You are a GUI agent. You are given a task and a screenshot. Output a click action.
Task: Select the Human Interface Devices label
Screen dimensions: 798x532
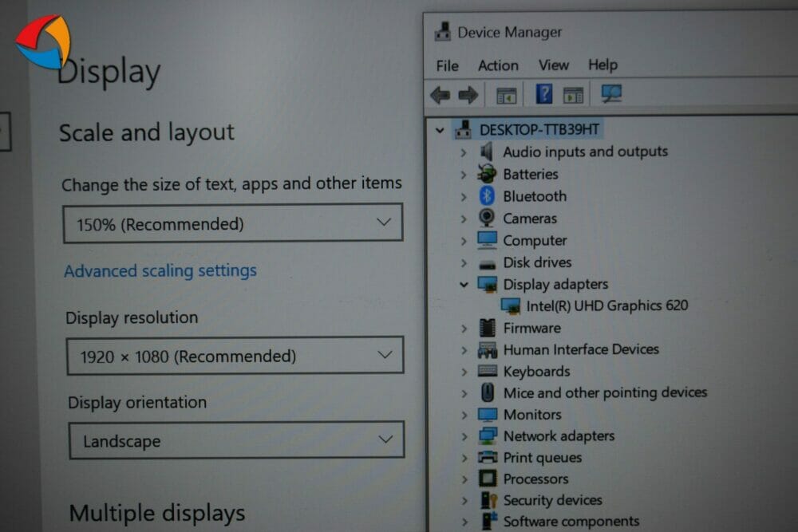tap(581, 349)
